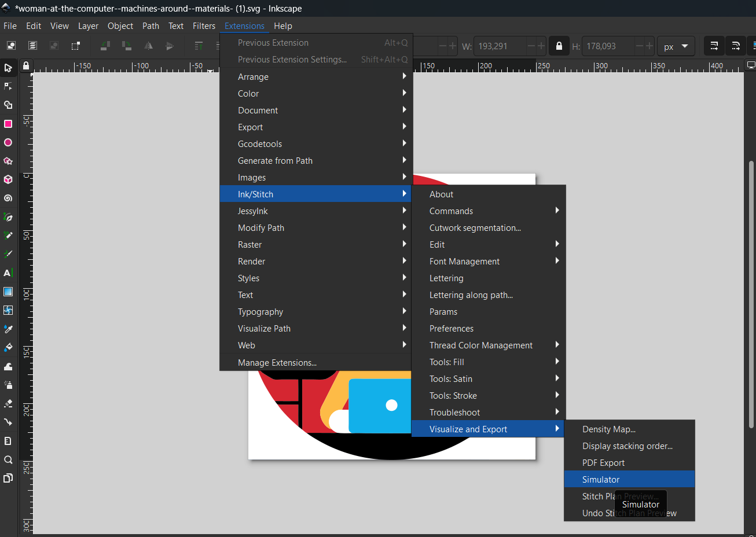This screenshot has height=537, width=756.
Task: Expand Thread Color Management submenu
Action: pyautogui.click(x=488, y=345)
